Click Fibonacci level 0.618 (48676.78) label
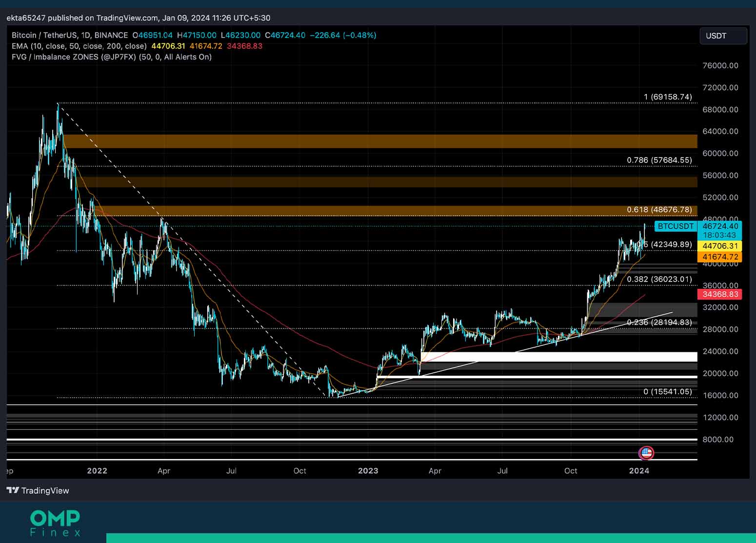 coord(659,209)
